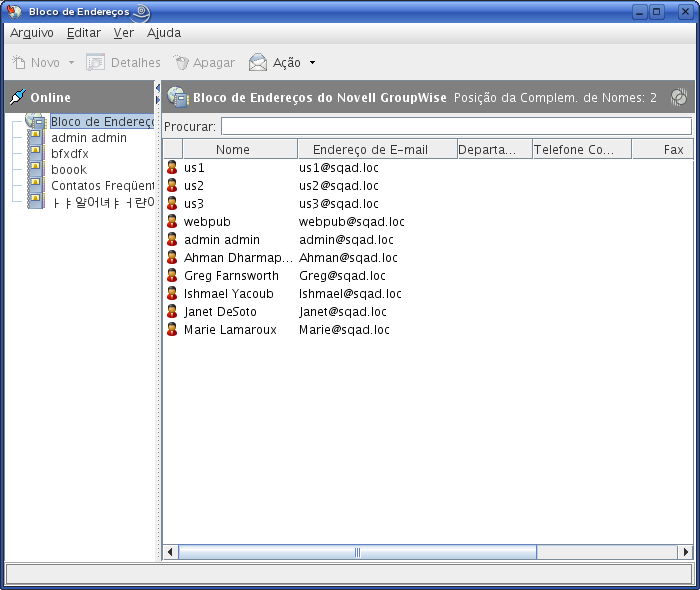Click the user icon beside webpub
700x590 pixels.
172,222
